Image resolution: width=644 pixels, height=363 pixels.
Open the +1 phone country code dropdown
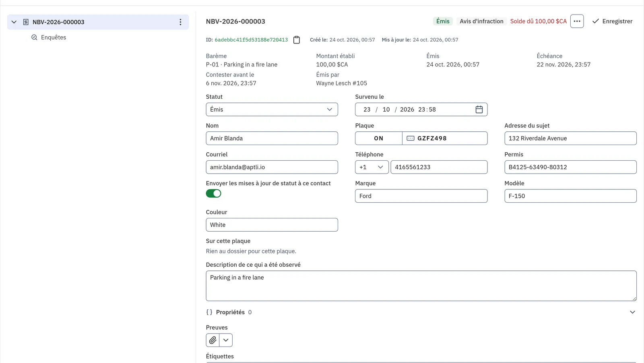tap(372, 167)
